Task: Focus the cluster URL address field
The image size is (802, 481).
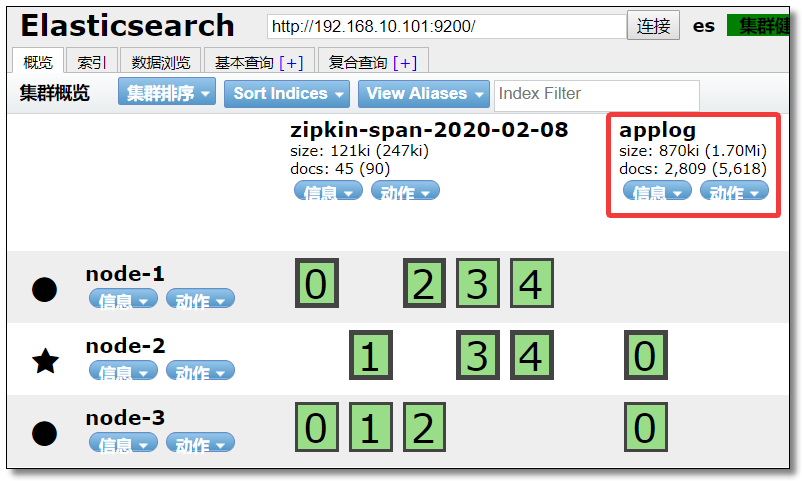Action: click(x=447, y=26)
